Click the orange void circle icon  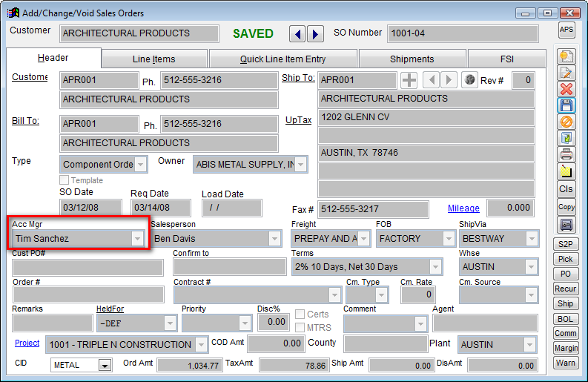(x=566, y=122)
